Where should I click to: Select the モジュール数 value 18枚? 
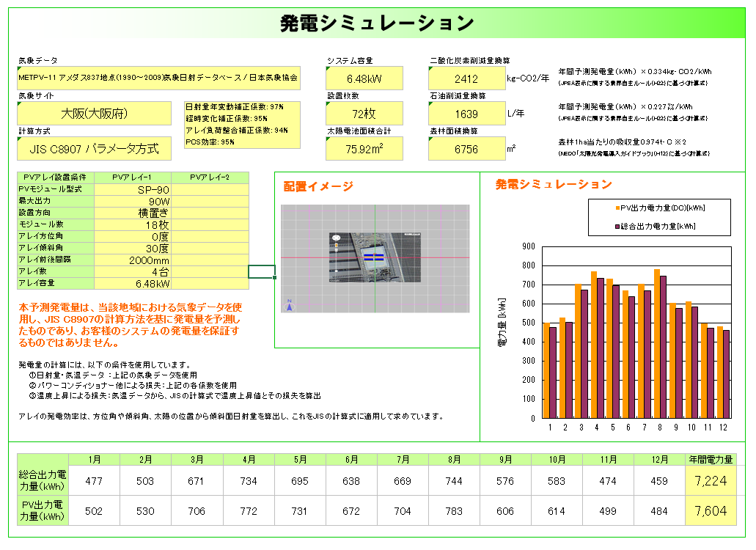(133, 224)
